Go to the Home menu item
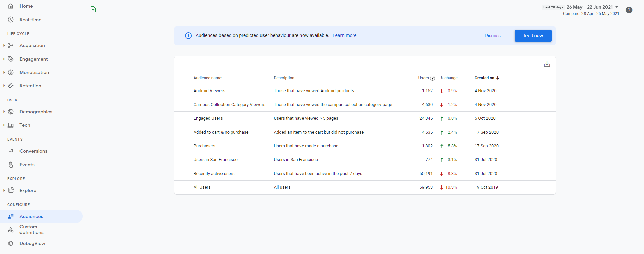Image resolution: width=644 pixels, height=254 pixels. coord(26,6)
